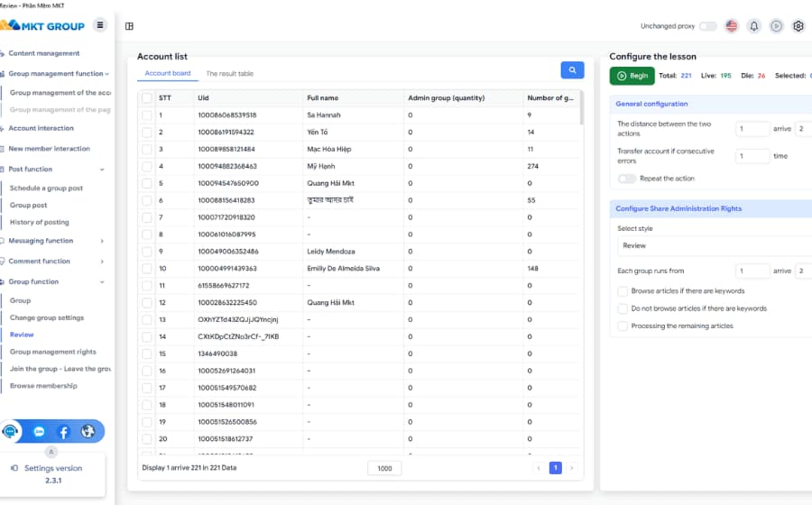This screenshot has width=812, height=505.
Task: Click the Transfer account consecutive errors input
Action: point(752,156)
